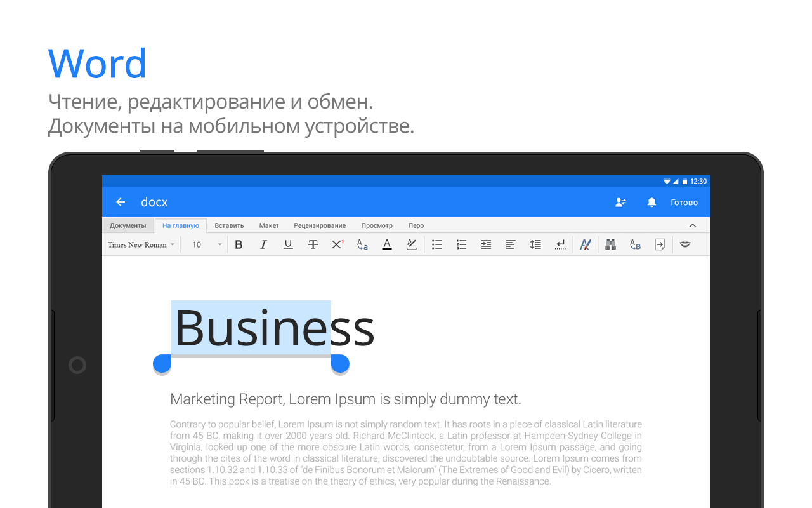Click the text highlight icon

[412, 244]
